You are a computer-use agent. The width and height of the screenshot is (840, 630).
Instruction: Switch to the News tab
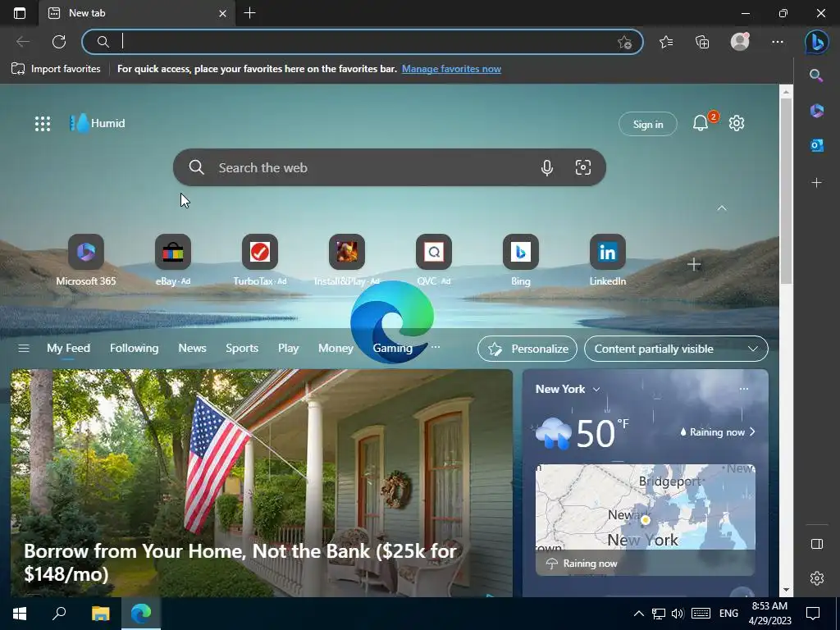click(192, 348)
